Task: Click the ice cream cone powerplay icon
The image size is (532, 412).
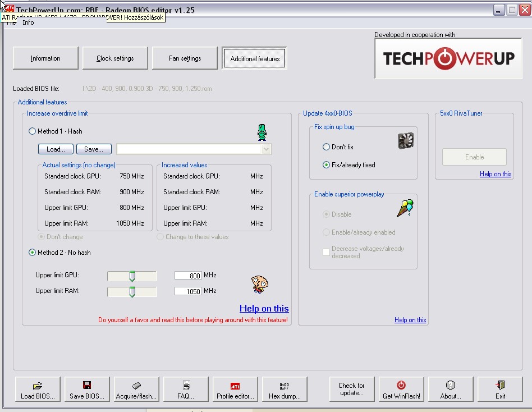Action: (405, 208)
